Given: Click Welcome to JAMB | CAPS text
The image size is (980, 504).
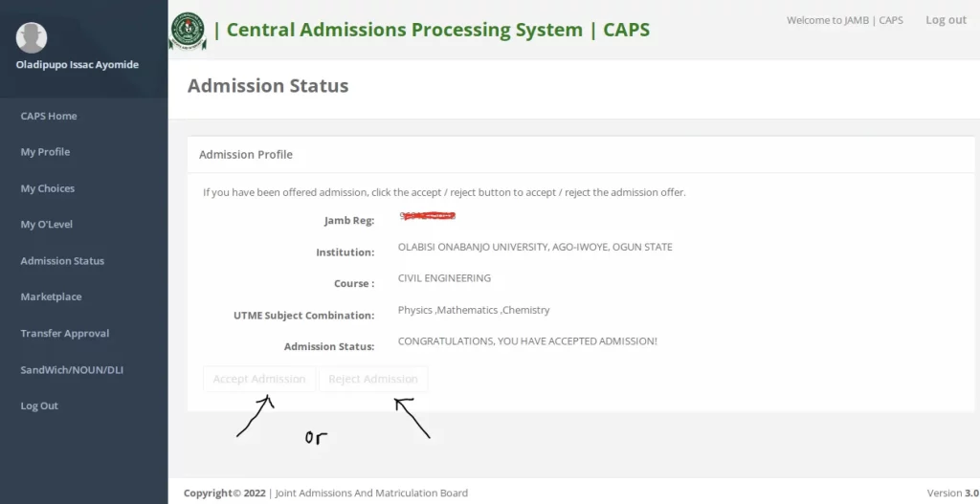Looking at the screenshot, I should pos(844,20).
